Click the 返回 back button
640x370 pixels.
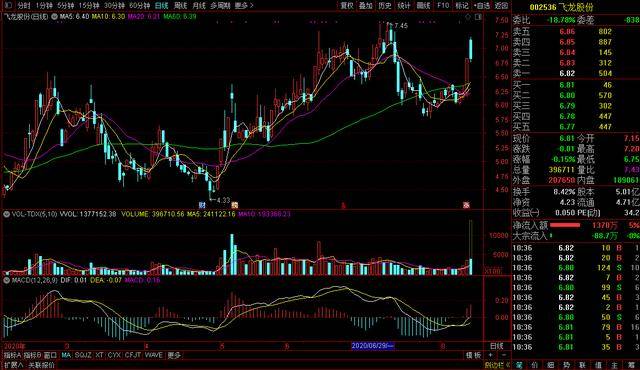pos(501,5)
